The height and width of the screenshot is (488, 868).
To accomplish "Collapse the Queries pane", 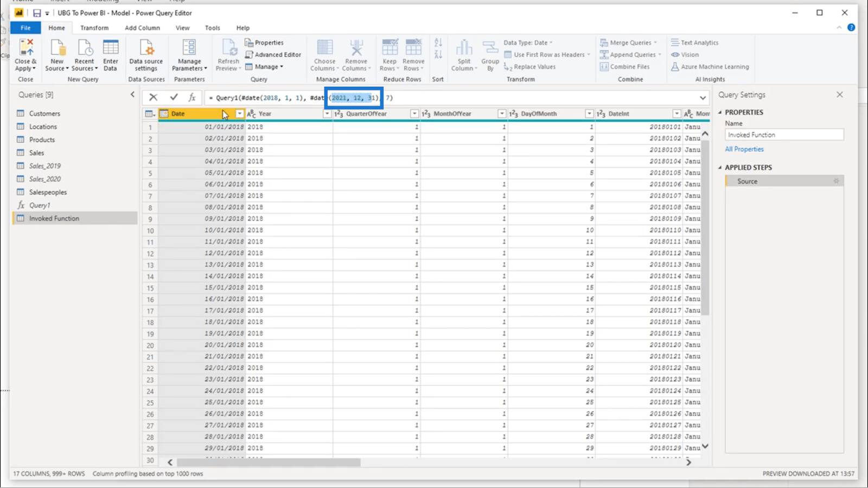I will point(132,94).
